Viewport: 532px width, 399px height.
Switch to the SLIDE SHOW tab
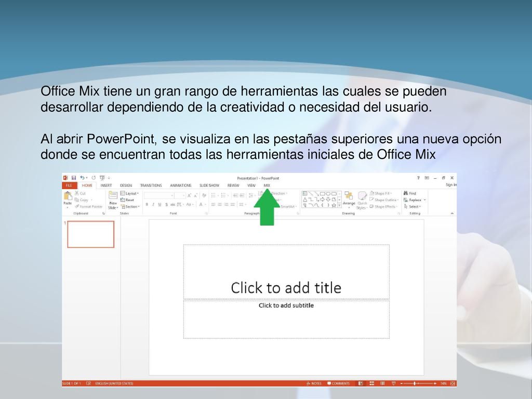tap(209, 185)
